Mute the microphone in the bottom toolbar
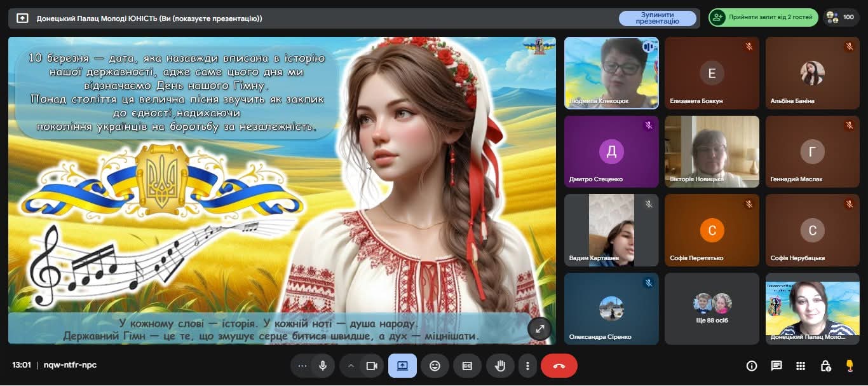 click(x=323, y=366)
